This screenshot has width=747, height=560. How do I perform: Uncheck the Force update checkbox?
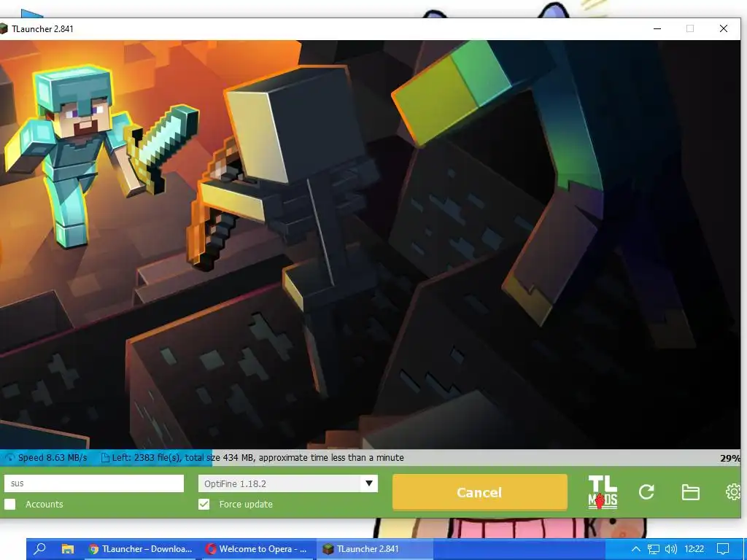204,505
